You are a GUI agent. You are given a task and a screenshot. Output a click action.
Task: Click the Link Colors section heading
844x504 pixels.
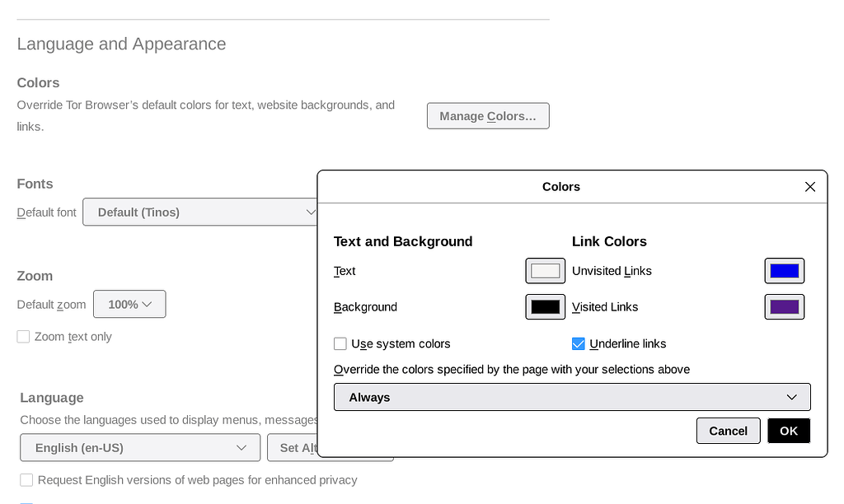[611, 241]
